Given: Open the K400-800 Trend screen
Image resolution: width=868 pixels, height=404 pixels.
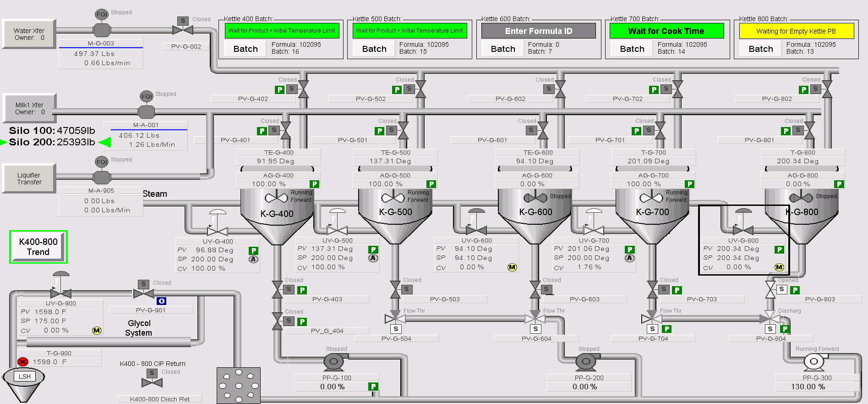Looking at the screenshot, I should 38,247.
